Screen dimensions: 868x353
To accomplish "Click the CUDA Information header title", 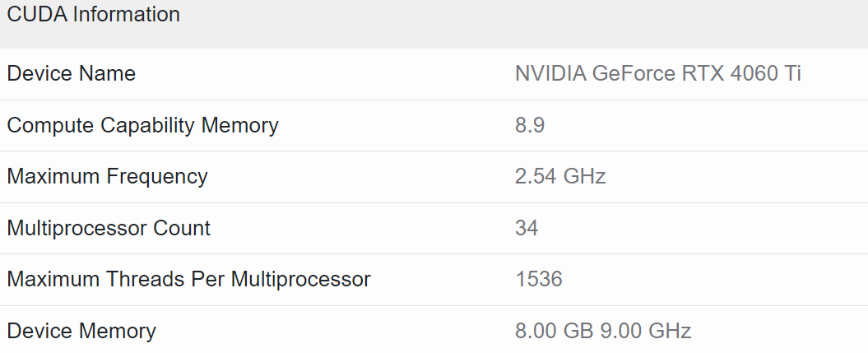I will (x=93, y=15).
